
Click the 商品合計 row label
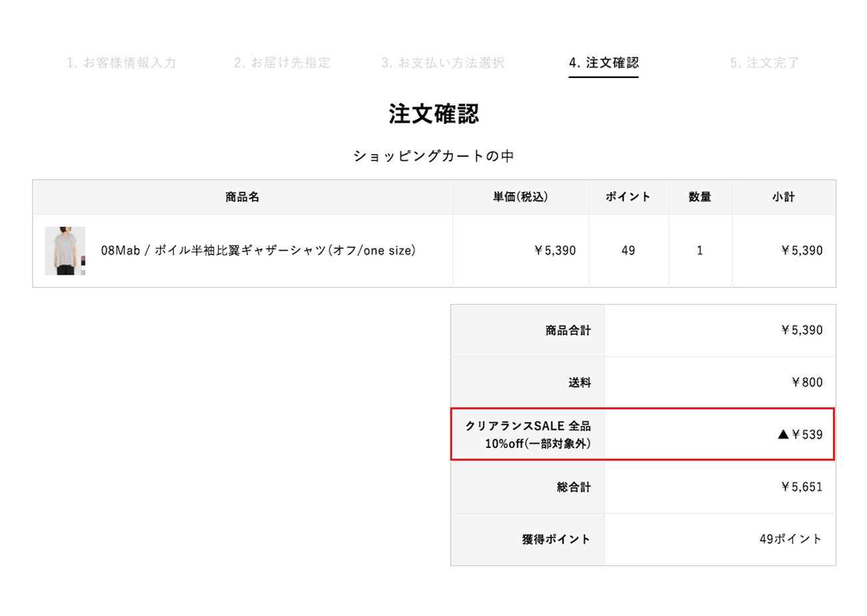point(568,330)
